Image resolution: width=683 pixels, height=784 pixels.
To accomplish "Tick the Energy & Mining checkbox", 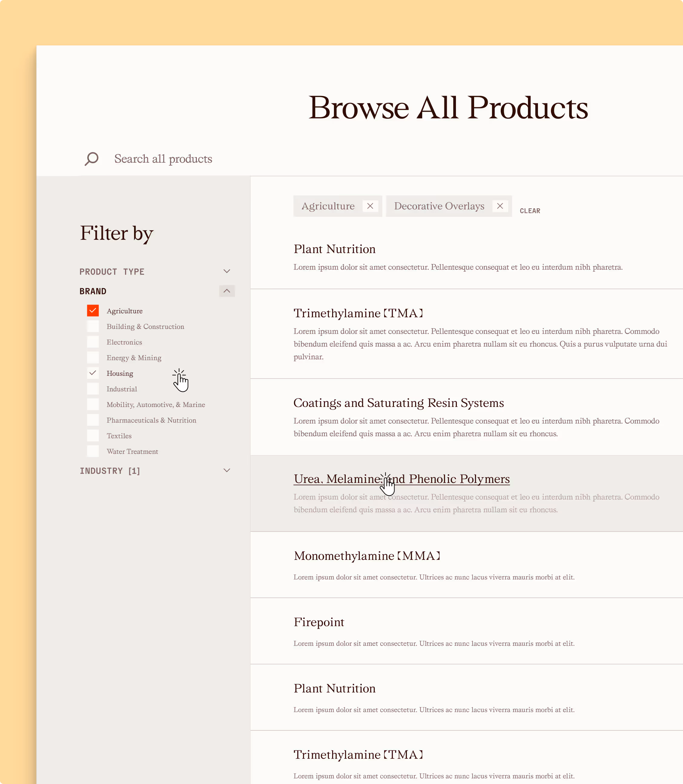I will (x=93, y=358).
